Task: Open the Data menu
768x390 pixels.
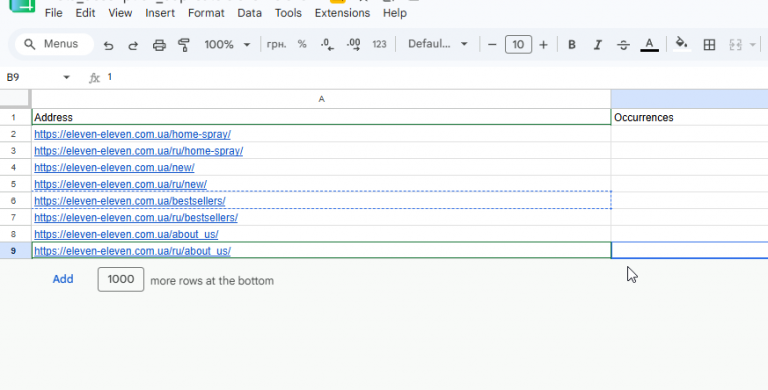Action: click(x=249, y=13)
